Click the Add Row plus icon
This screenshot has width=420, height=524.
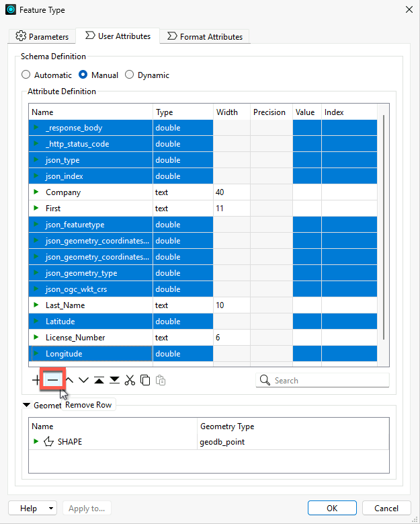[36, 380]
